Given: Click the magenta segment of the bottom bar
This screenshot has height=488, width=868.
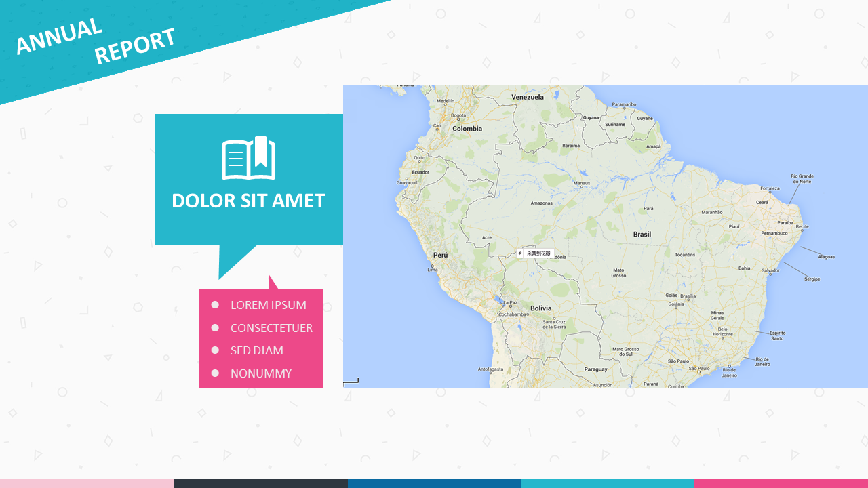Looking at the screenshot, I should pyautogui.click(x=781, y=483).
